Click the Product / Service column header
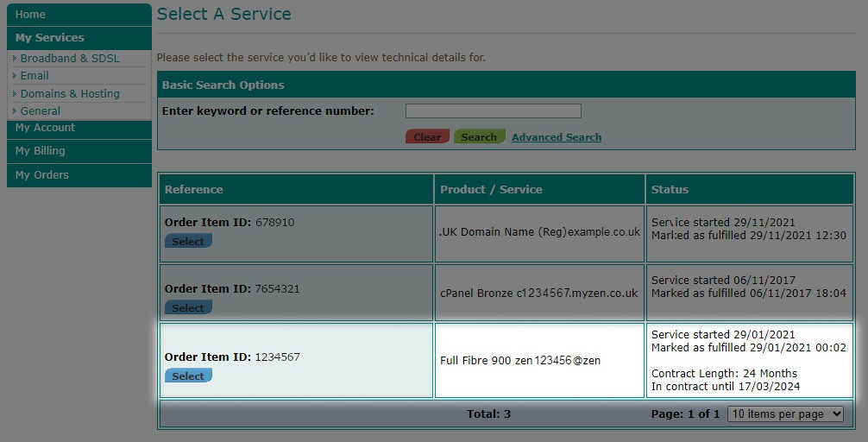868x442 pixels. [x=540, y=189]
